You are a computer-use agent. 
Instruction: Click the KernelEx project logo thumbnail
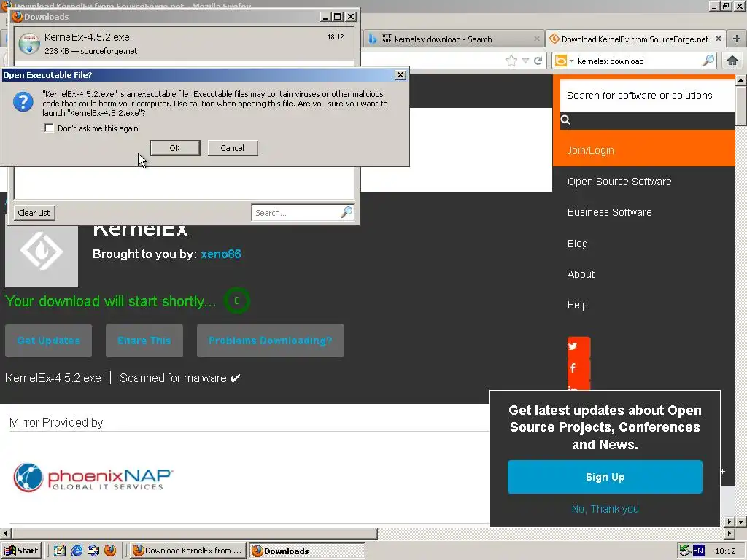point(42,251)
